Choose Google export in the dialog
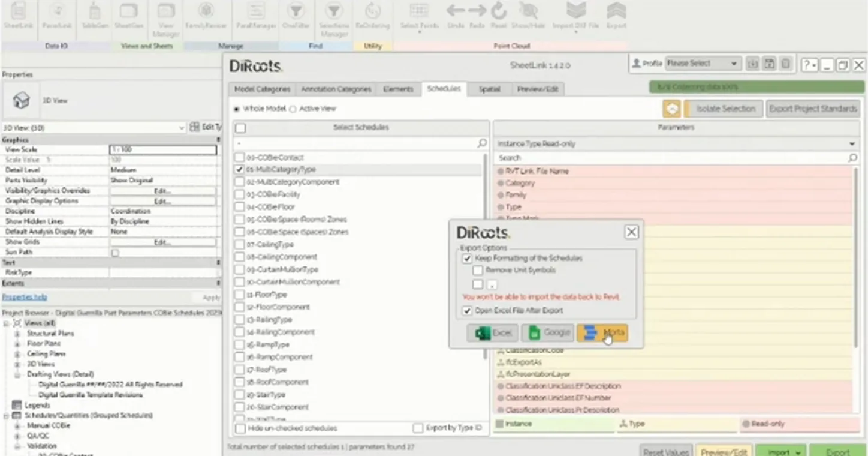This screenshot has height=456, width=868. tap(547, 333)
